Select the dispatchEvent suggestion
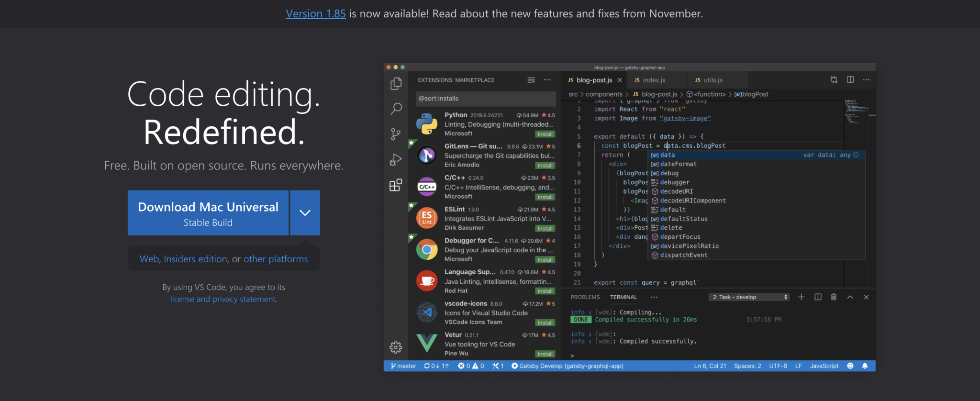 point(757,255)
